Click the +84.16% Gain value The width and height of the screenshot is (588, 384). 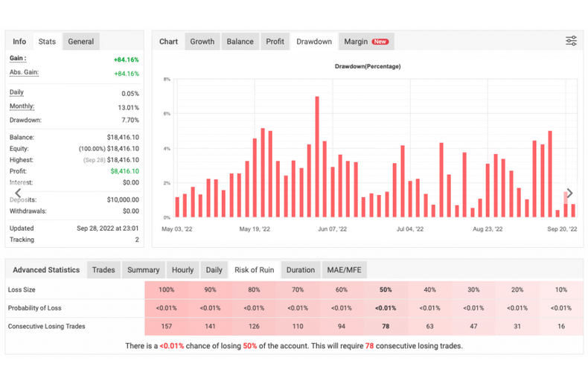(x=127, y=60)
